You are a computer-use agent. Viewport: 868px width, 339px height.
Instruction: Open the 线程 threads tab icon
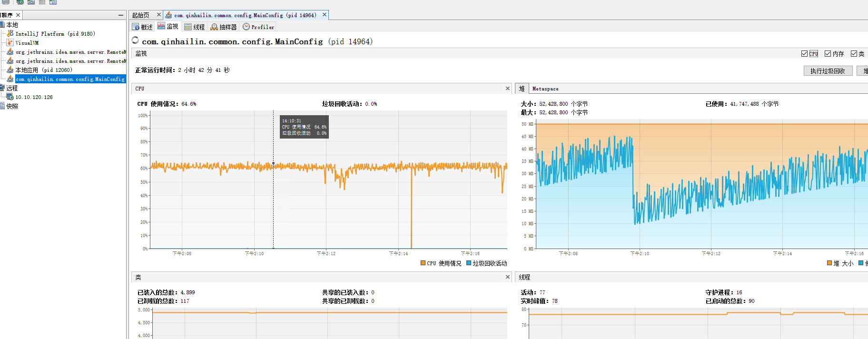188,27
